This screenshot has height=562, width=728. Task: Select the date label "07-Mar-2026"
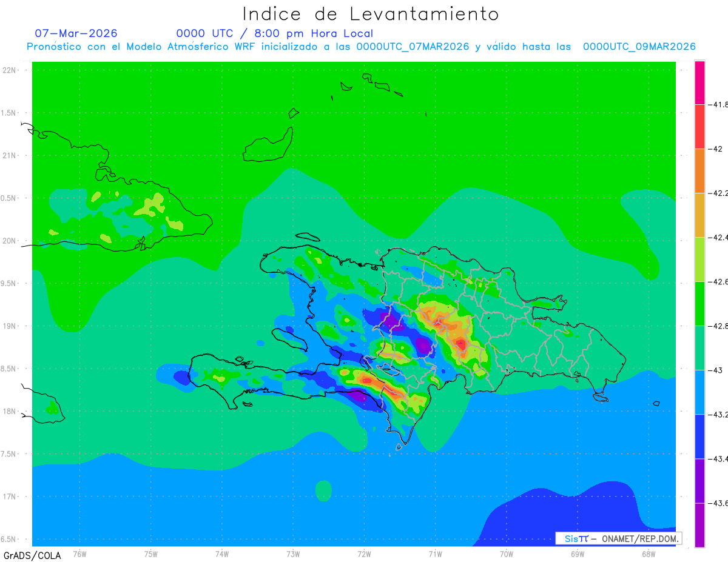pyautogui.click(x=76, y=33)
